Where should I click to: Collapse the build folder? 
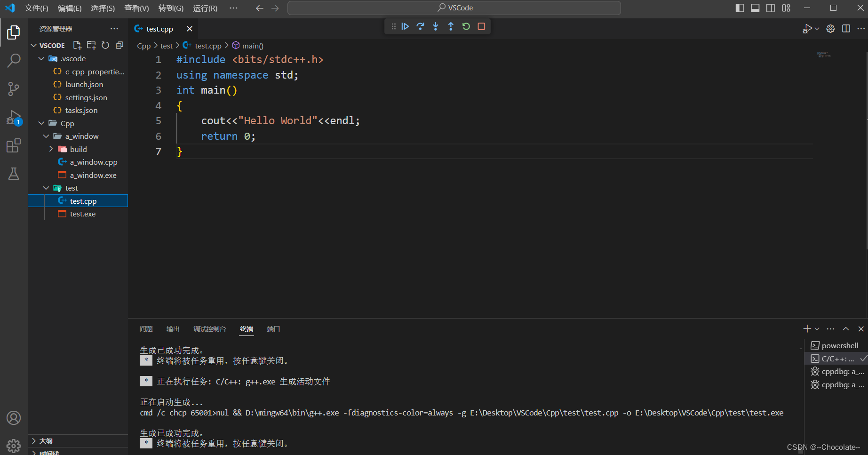(51, 149)
